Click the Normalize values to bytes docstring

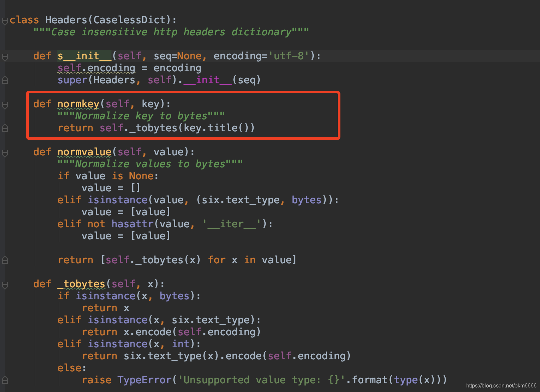click(x=150, y=164)
